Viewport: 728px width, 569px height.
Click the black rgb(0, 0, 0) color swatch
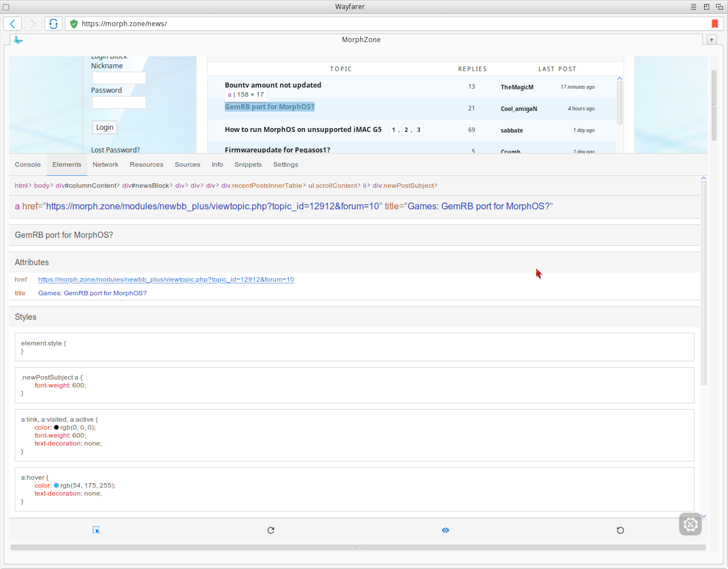point(56,427)
